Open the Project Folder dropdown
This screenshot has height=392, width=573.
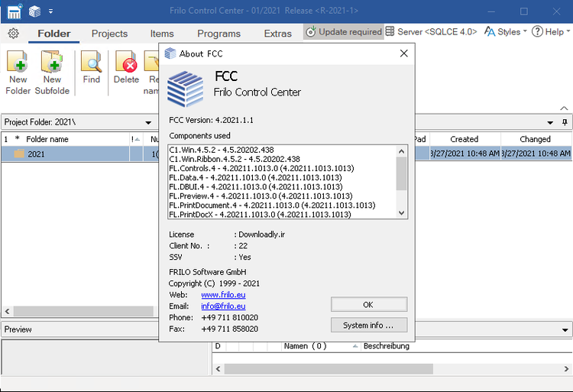pos(148,122)
